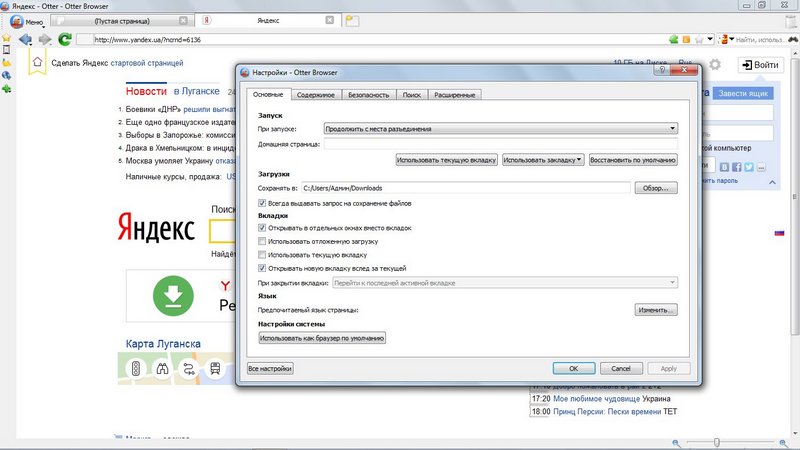Switch to the Безопасность tab
This screenshot has height=450, width=800.
pos(368,95)
